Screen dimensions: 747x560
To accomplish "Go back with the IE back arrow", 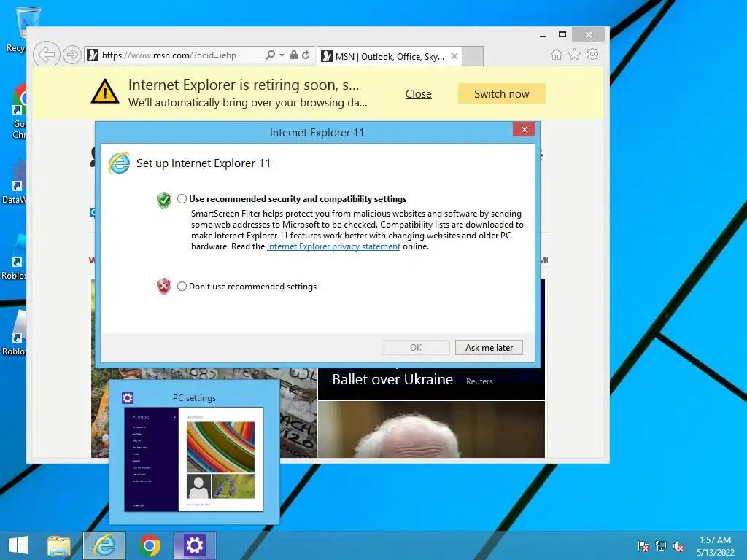I will (x=47, y=55).
